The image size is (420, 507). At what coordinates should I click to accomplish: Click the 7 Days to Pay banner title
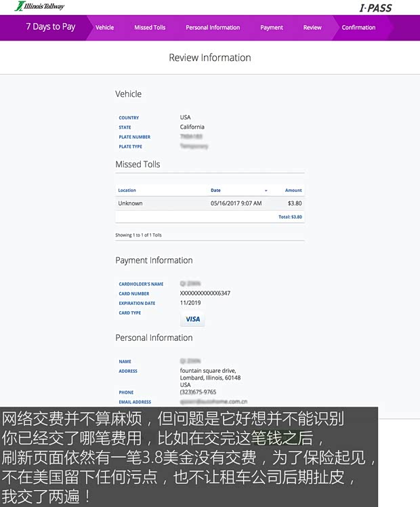(x=50, y=26)
